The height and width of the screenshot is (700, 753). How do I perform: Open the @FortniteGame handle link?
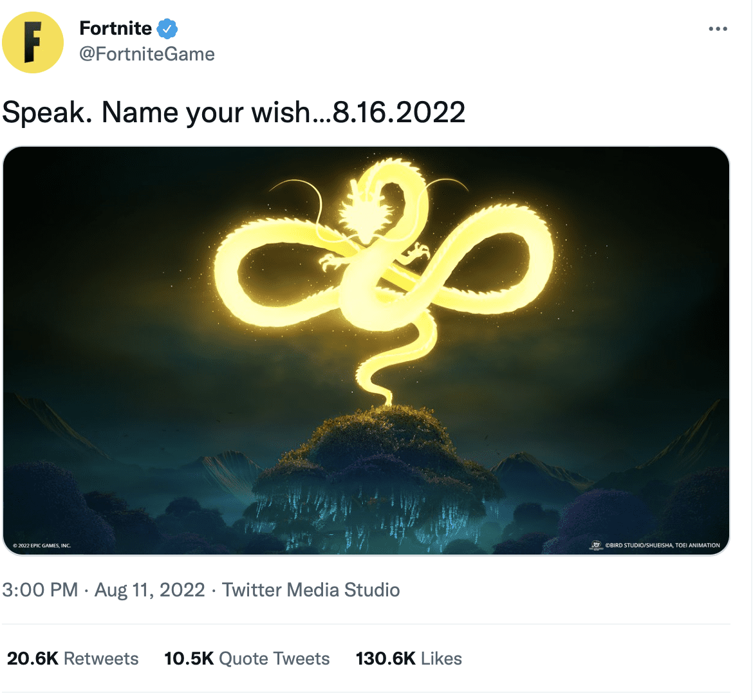click(147, 54)
